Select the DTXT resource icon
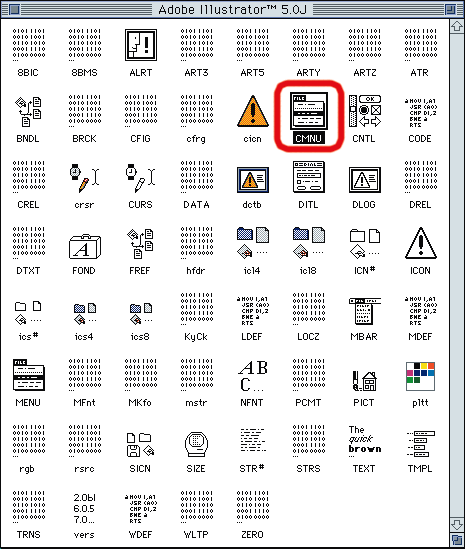This screenshot has height=549, width=465. (x=29, y=243)
